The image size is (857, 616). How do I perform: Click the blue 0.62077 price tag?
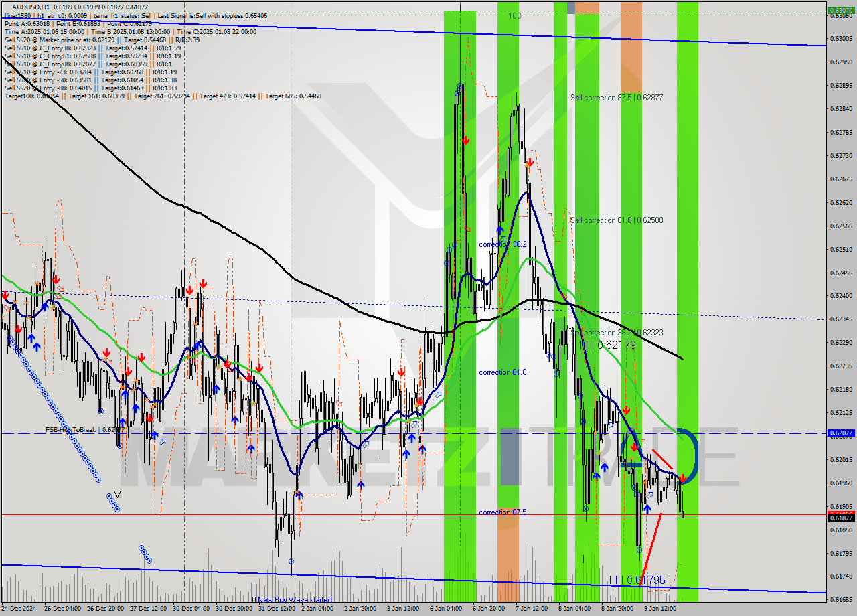click(841, 433)
